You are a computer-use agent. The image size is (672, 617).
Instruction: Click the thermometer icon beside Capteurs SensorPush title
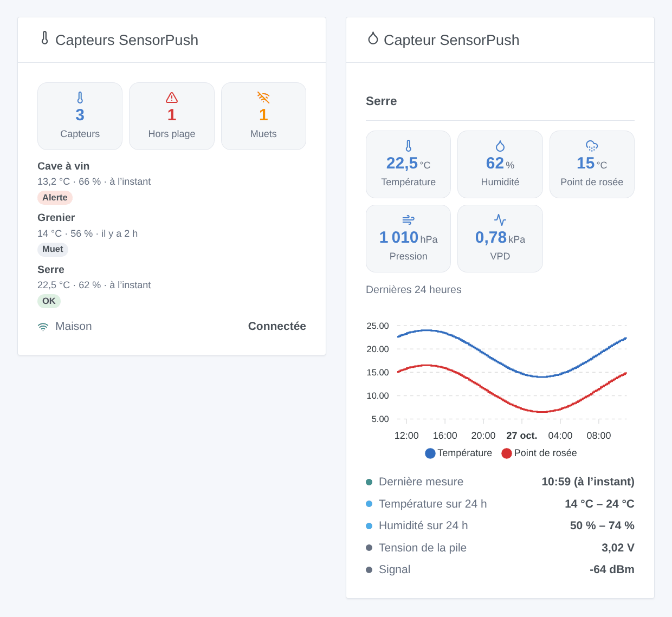45,38
